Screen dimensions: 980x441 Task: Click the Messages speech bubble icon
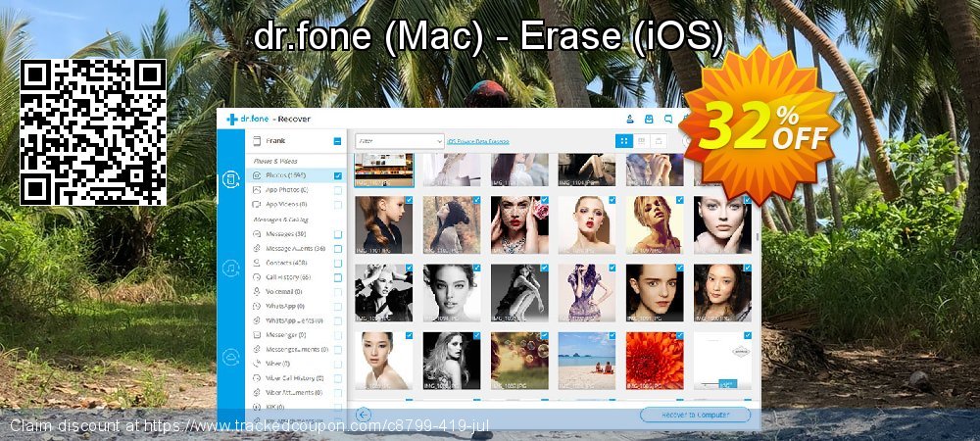point(256,234)
